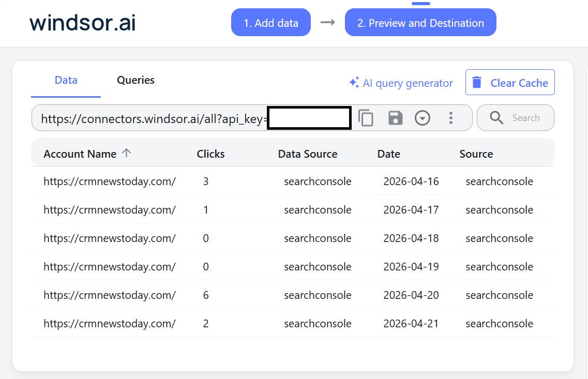Click the trash icon to clear cache

[477, 82]
